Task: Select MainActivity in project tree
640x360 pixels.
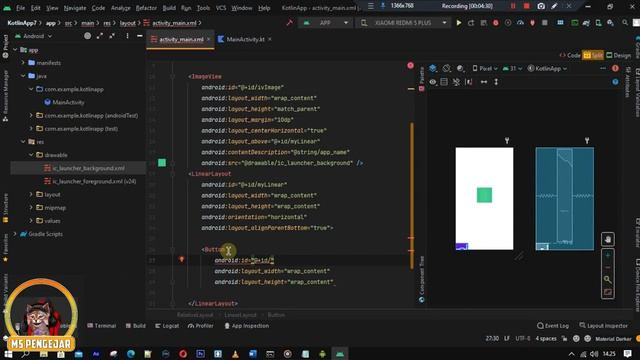Action: pos(64,102)
